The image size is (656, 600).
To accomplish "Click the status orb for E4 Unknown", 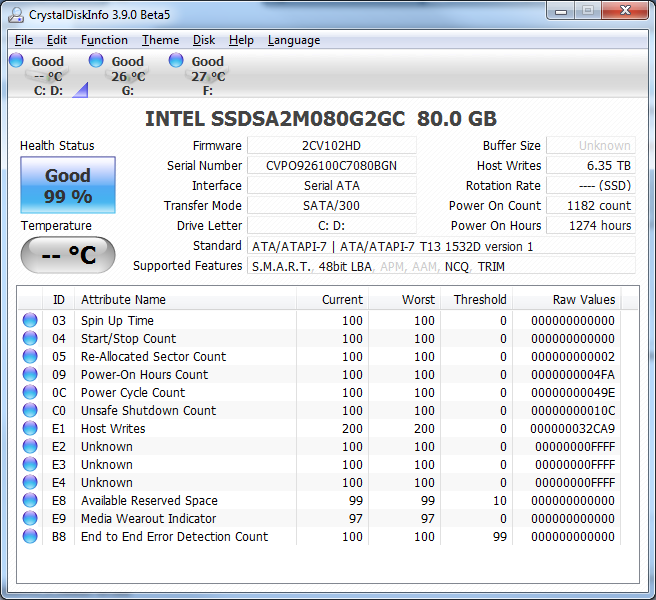I will coord(30,482).
